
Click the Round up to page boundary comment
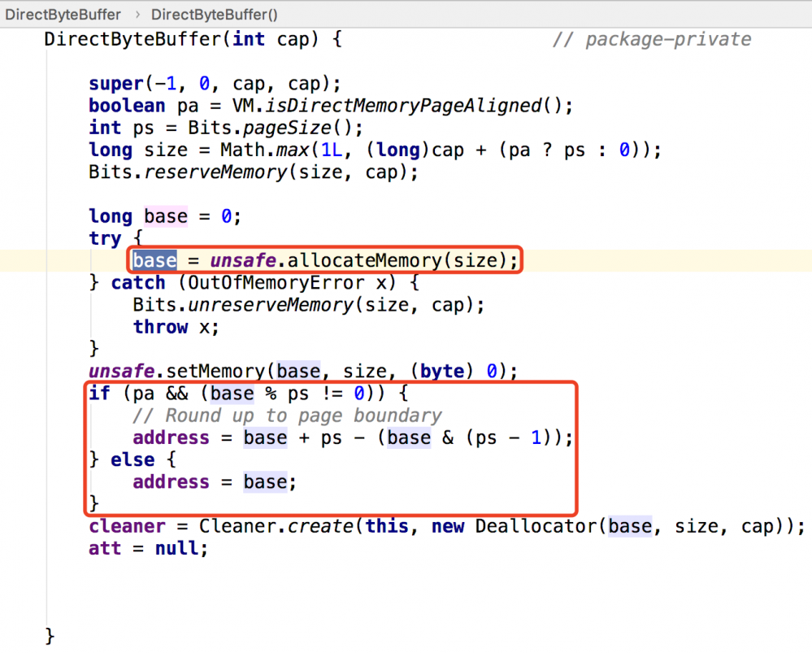286,415
